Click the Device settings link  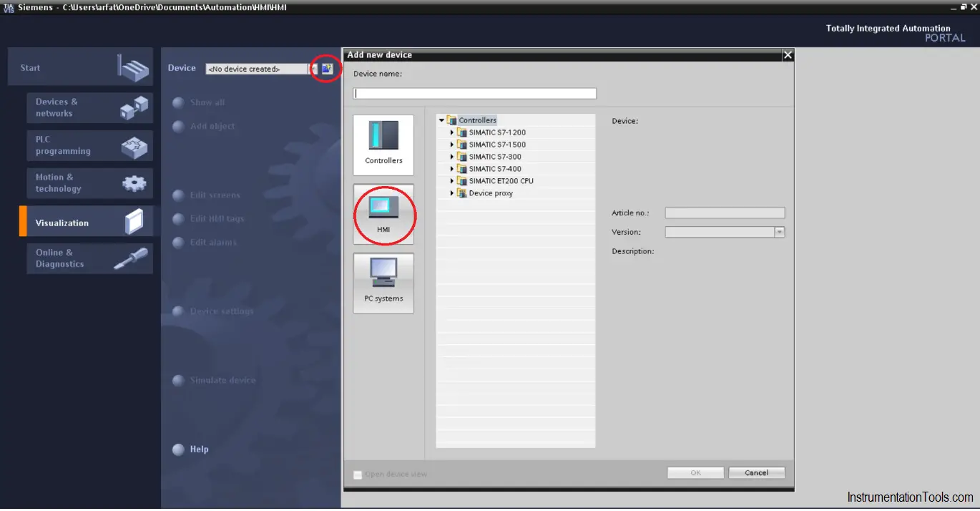[x=222, y=311]
